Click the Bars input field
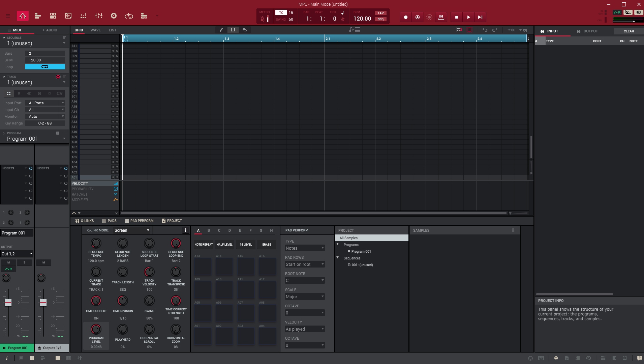This screenshot has height=364, width=644. point(45,53)
